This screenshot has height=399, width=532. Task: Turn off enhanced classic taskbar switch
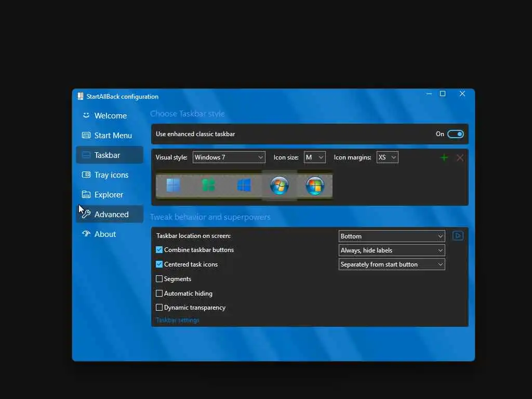[455, 134]
